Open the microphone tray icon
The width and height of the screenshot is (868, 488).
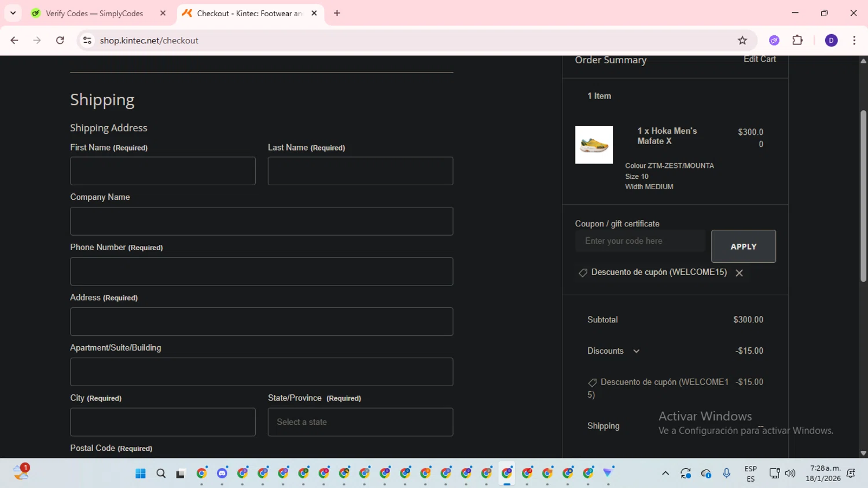pos(727,474)
